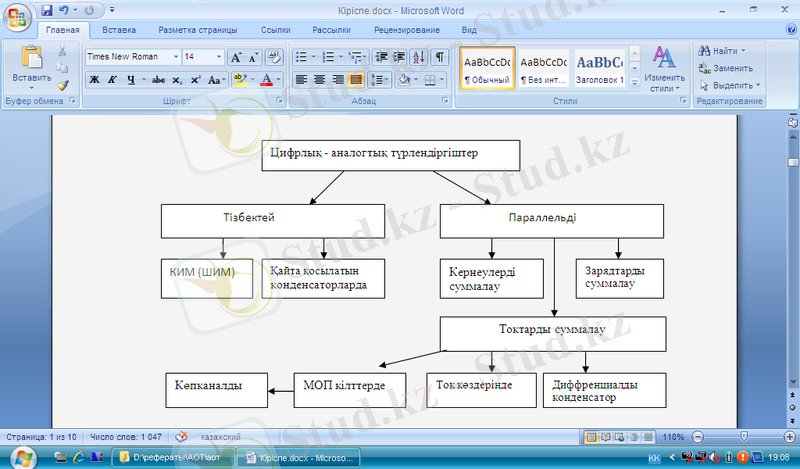Apply italic formatting with the К button
Image resolution: width=800 pixels, height=469 pixels.
(113, 79)
